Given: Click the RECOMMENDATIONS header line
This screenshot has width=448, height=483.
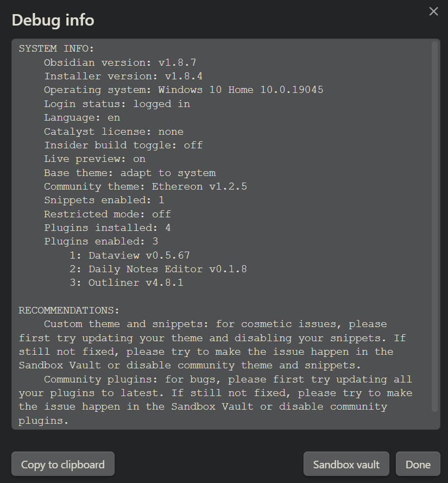Looking at the screenshot, I should pyautogui.click(x=69, y=311).
